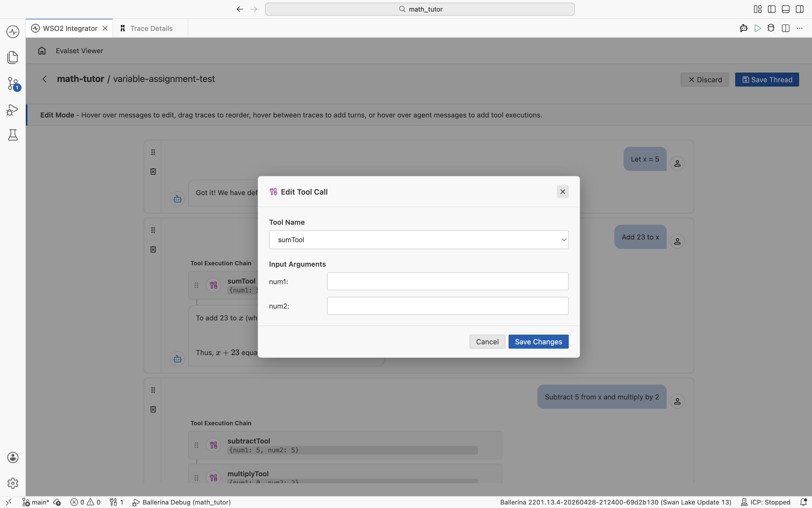Grab drag handle of 'Subtract 5 from x' trace
Viewport: 812px width, 508px height.
click(153, 390)
